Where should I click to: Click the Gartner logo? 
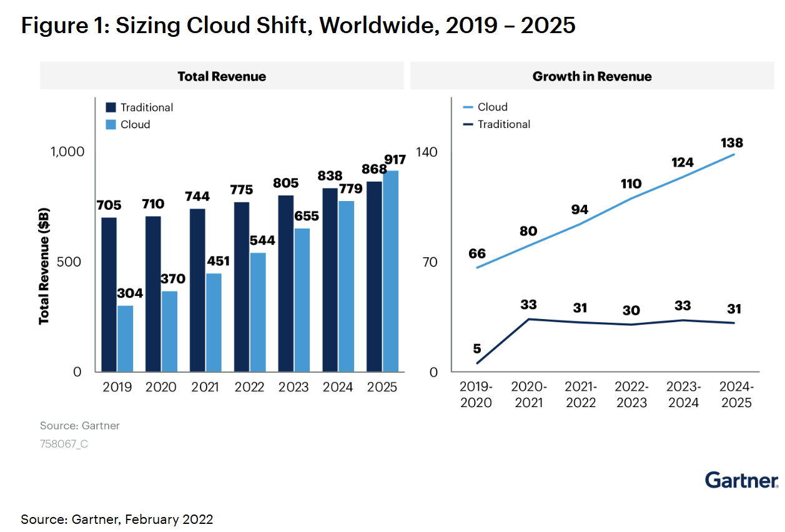point(741,480)
